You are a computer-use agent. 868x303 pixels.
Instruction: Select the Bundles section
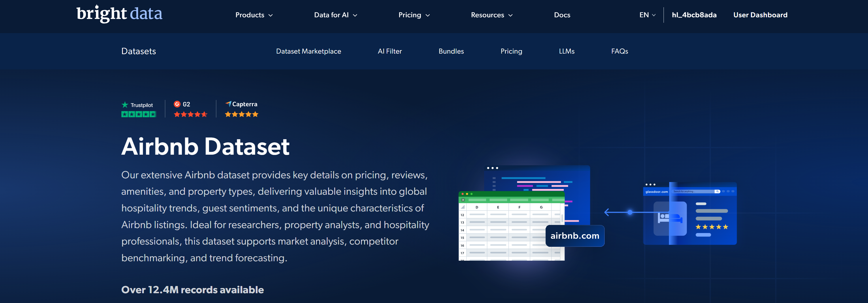pyautogui.click(x=451, y=51)
